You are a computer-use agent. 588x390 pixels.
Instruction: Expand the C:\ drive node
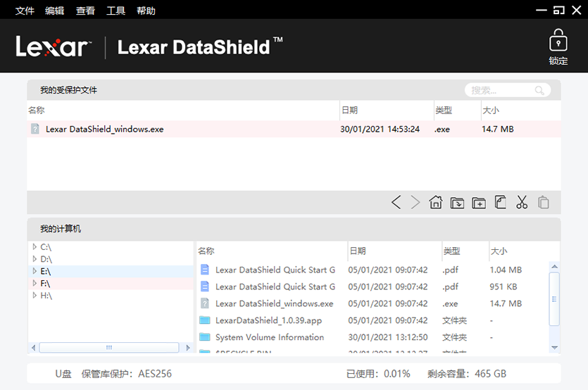(x=35, y=247)
